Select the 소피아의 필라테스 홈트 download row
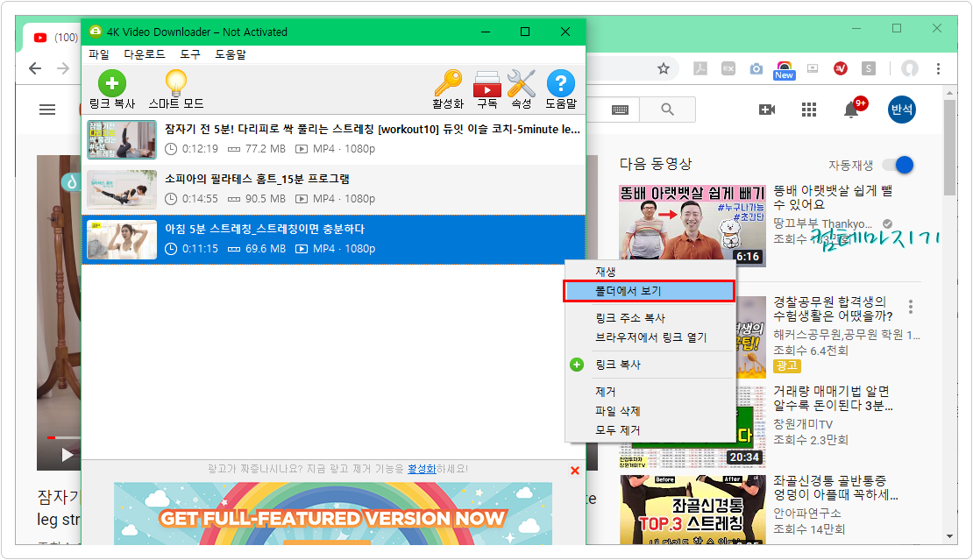 [333, 190]
